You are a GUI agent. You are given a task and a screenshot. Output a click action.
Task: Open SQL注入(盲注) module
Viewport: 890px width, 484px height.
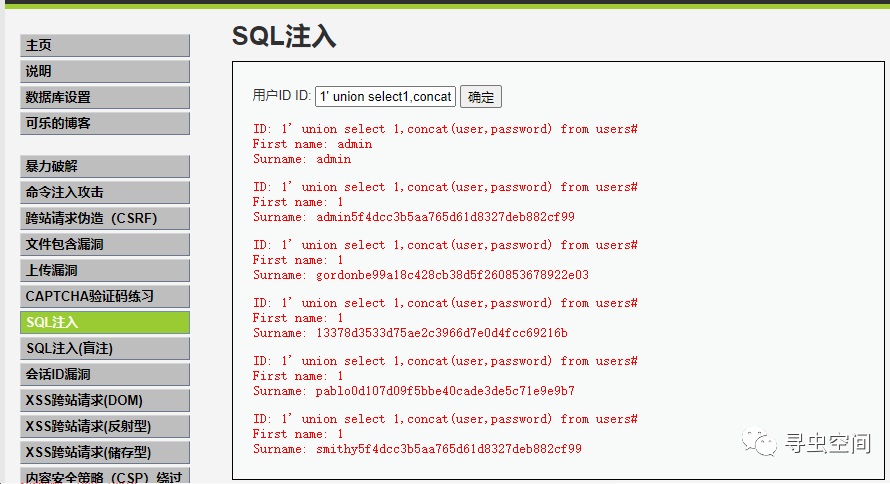point(105,348)
